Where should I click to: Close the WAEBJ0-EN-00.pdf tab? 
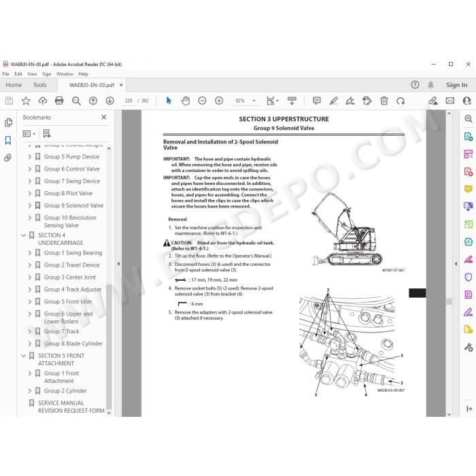(121, 85)
